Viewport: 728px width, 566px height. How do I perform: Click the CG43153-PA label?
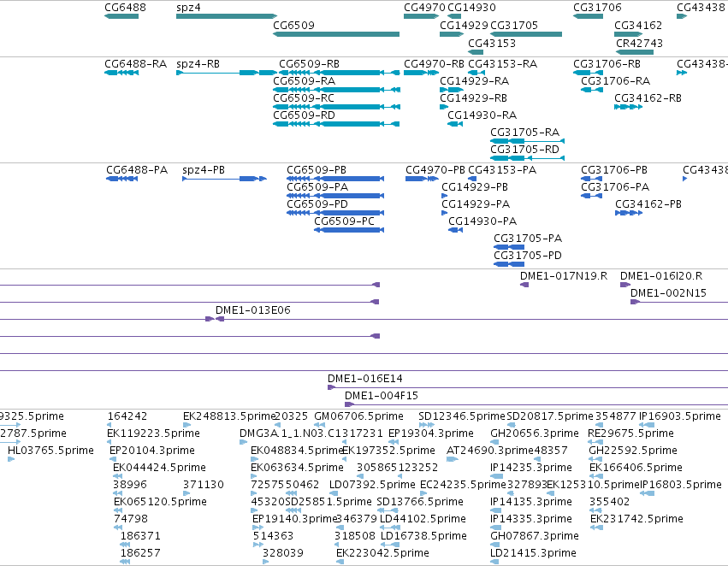[x=502, y=170]
